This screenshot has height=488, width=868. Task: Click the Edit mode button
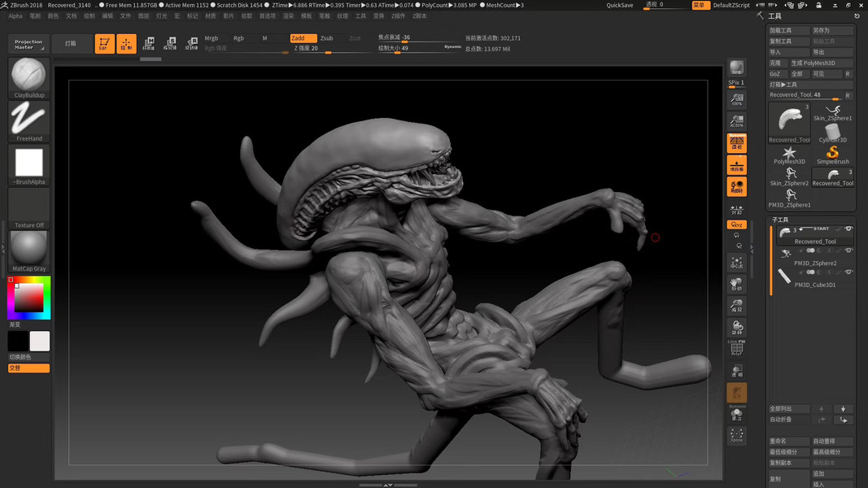(104, 44)
